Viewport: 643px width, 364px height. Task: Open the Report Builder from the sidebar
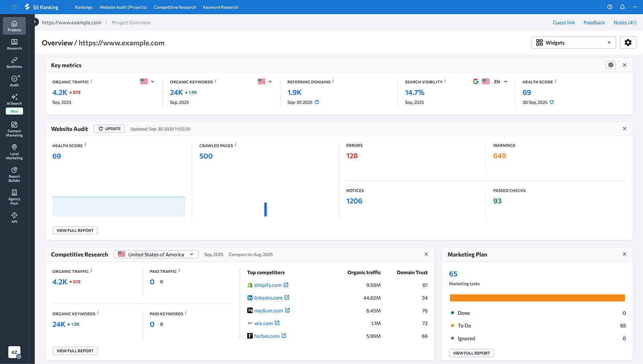(14, 174)
